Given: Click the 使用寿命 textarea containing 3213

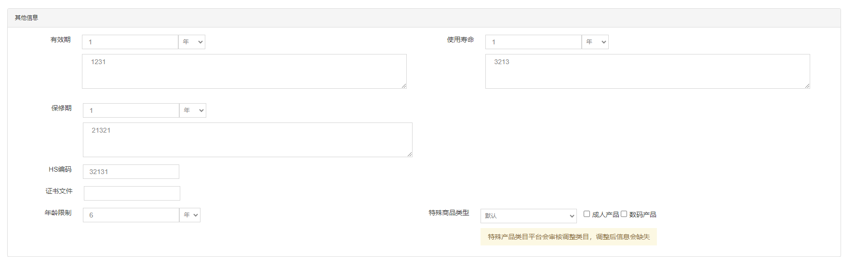Looking at the screenshot, I should pyautogui.click(x=648, y=71).
